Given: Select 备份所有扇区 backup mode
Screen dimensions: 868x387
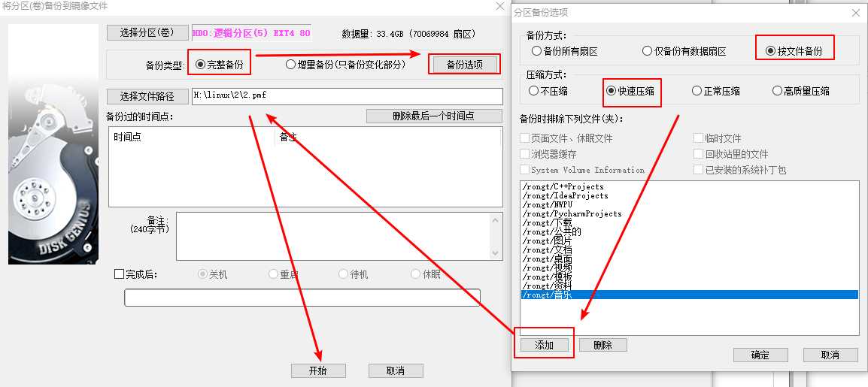Looking at the screenshot, I should click(x=565, y=51).
